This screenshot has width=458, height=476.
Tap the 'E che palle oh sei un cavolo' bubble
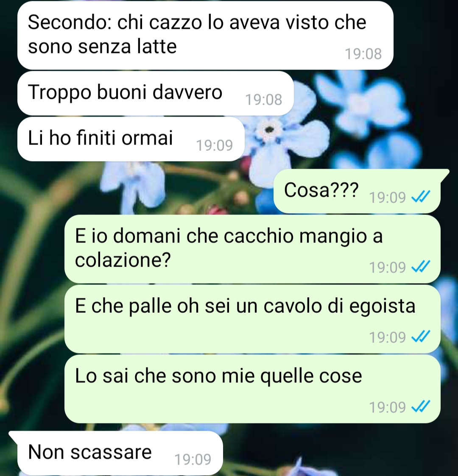point(252,319)
